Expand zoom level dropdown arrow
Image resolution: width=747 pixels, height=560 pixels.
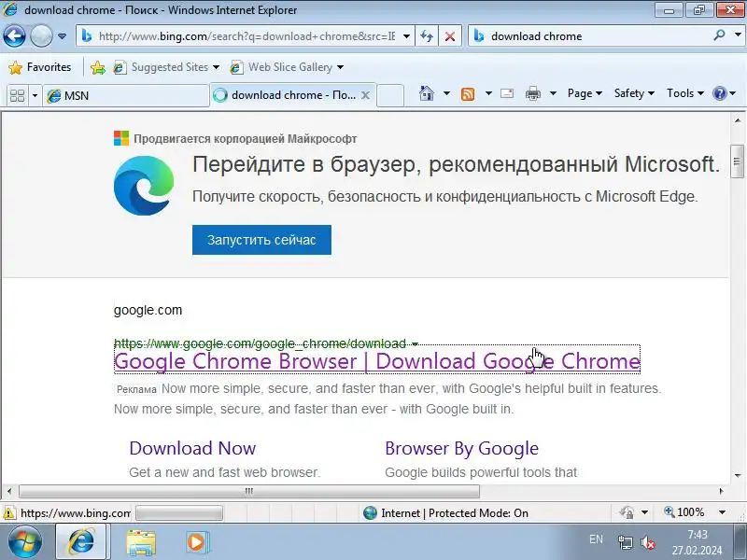[722, 512]
